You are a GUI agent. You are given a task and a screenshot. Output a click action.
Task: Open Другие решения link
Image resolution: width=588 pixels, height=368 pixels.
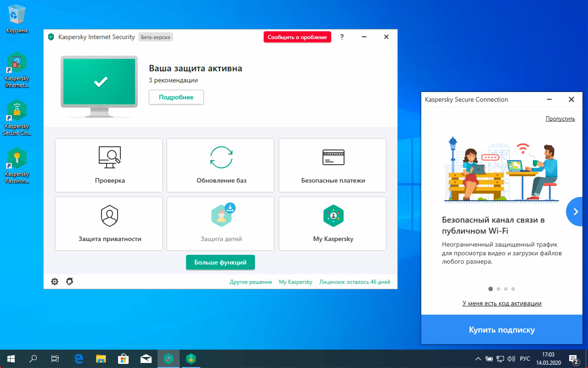point(251,282)
